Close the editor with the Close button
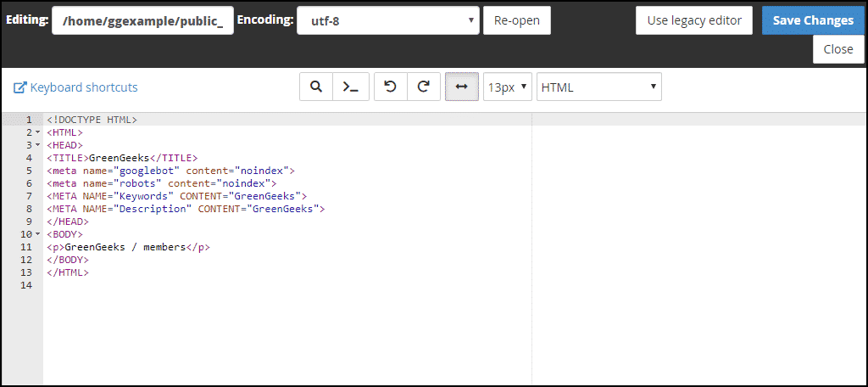Screen dimensions: 868x387 (x=838, y=48)
